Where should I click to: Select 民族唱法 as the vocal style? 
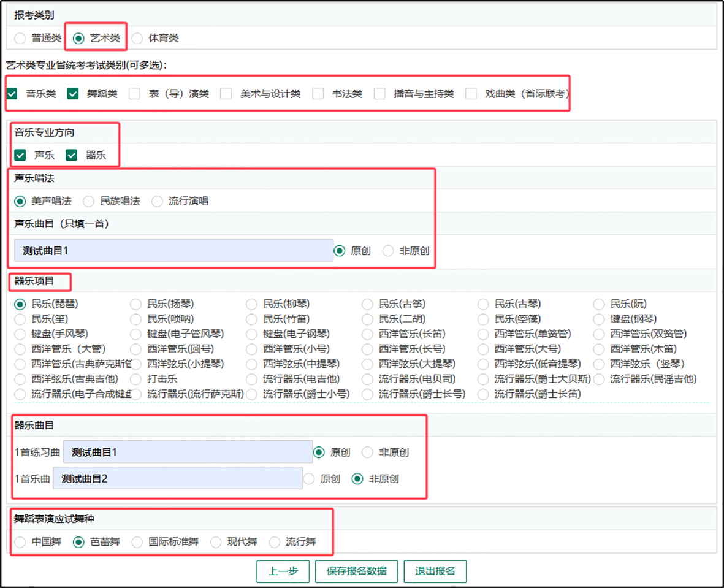pos(89,201)
